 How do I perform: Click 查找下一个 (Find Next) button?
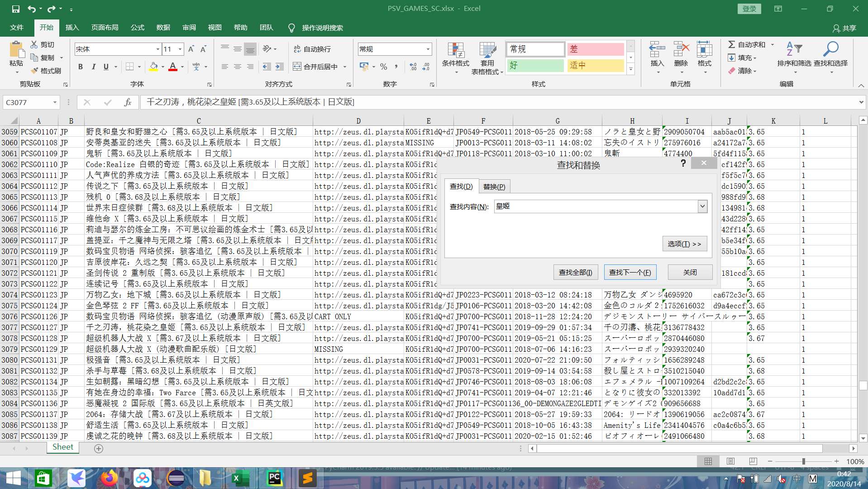[x=630, y=272]
